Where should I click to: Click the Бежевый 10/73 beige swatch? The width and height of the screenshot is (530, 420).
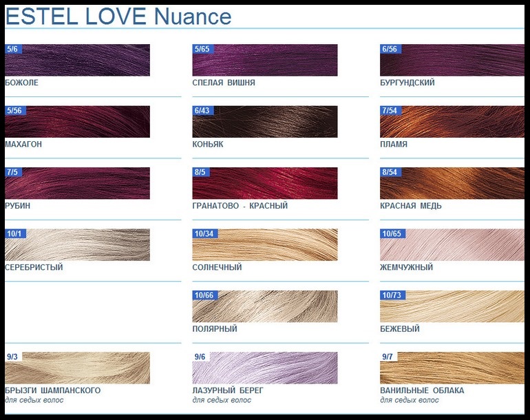coord(452,306)
